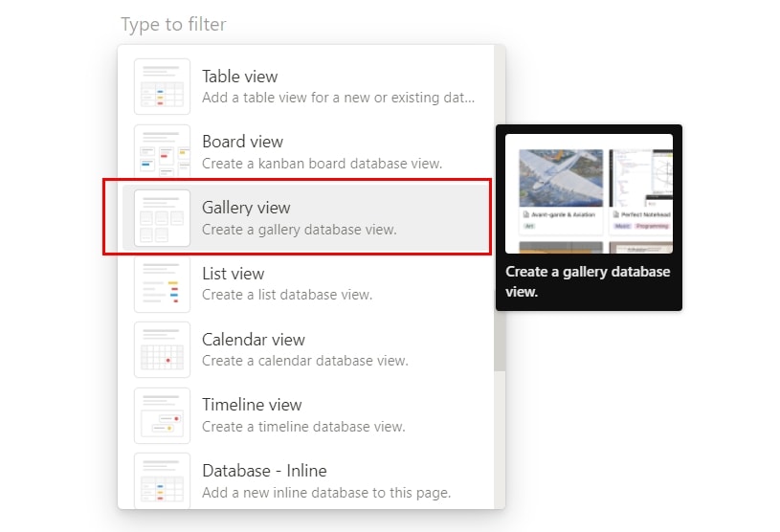Pick List view from the menu
This screenshot has width=780, height=532.
tap(306, 284)
